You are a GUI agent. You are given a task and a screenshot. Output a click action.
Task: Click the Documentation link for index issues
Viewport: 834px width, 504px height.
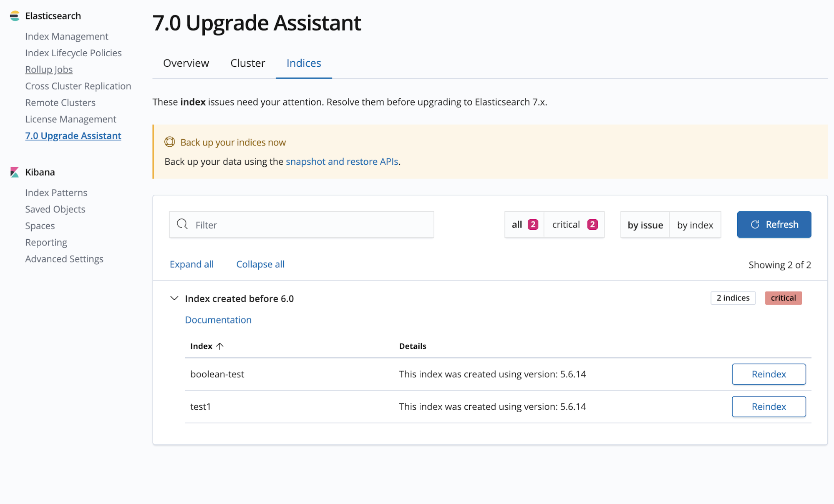click(217, 320)
